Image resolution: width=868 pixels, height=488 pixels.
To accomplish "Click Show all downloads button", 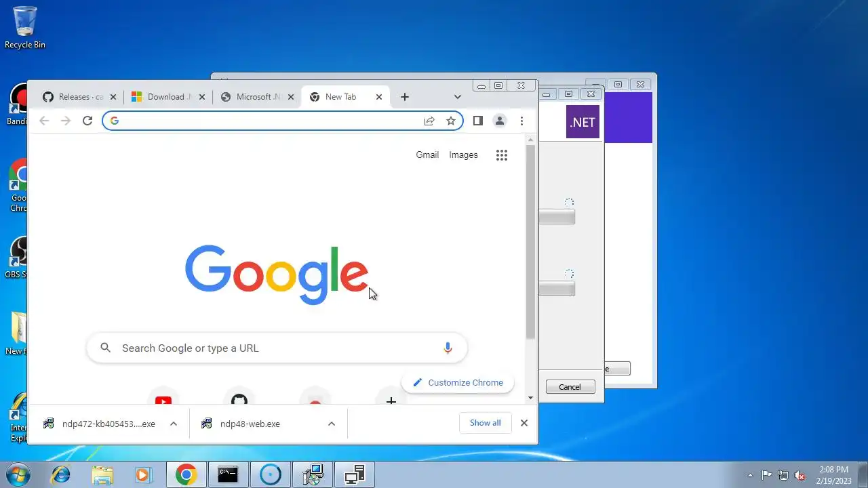I will (486, 423).
